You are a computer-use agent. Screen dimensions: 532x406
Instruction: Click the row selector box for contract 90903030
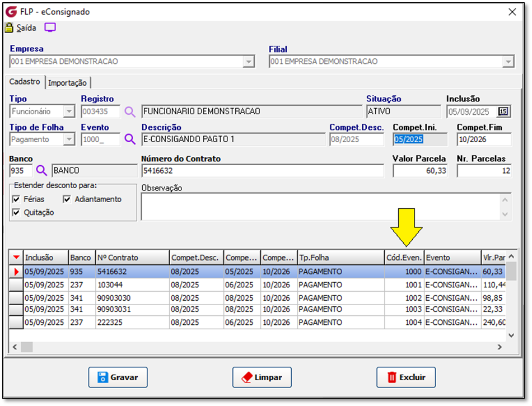pos(16,298)
